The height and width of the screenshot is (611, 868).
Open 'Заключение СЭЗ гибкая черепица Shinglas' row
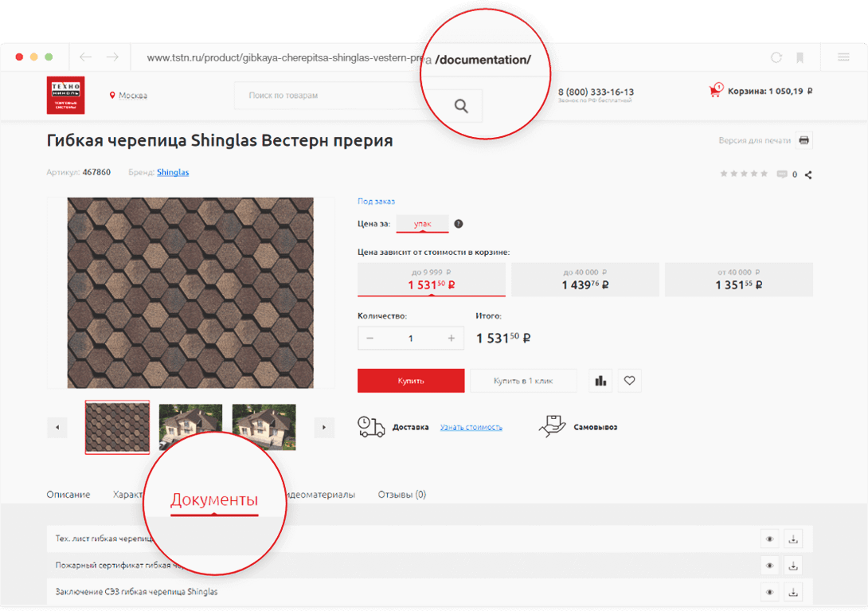pos(429,592)
